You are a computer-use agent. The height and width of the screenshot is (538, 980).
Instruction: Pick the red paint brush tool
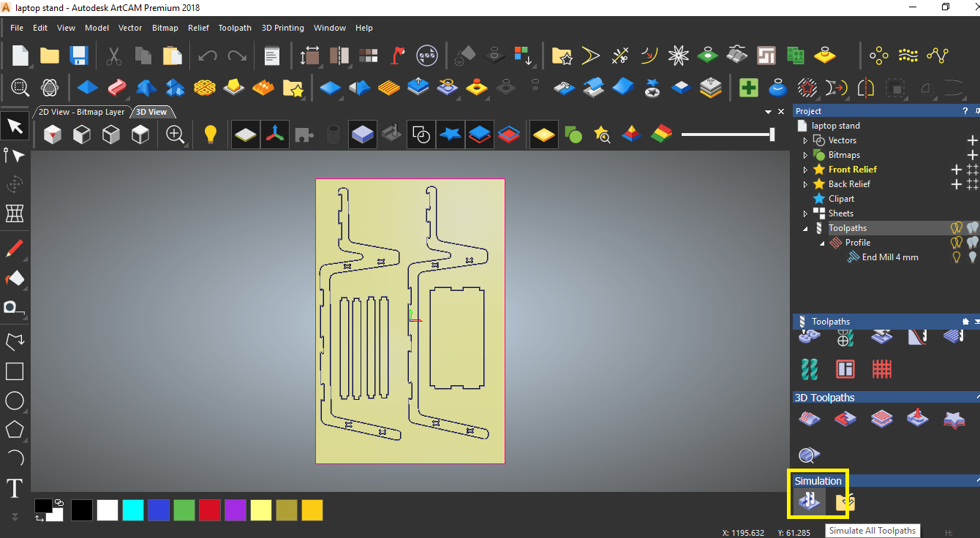pyautogui.click(x=15, y=249)
